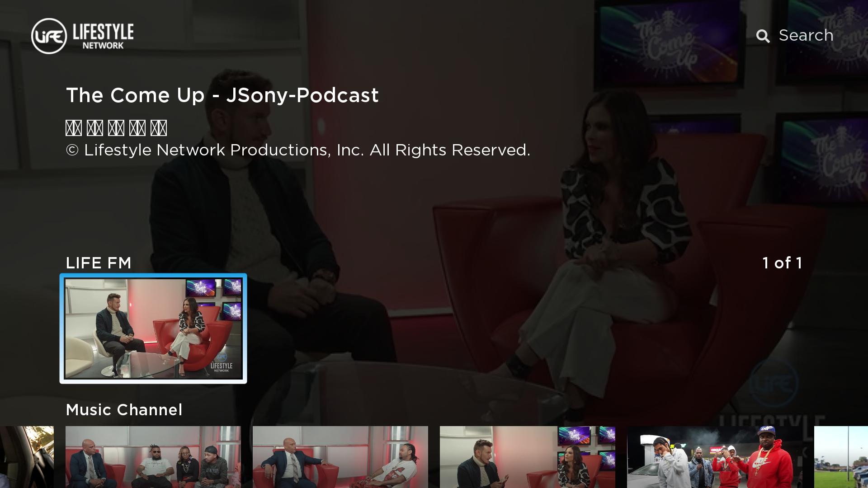This screenshot has height=488, width=868.
Task: Click The Come Up - JSony-Podcast title
Action: pyautogui.click(x=222, y=95)
